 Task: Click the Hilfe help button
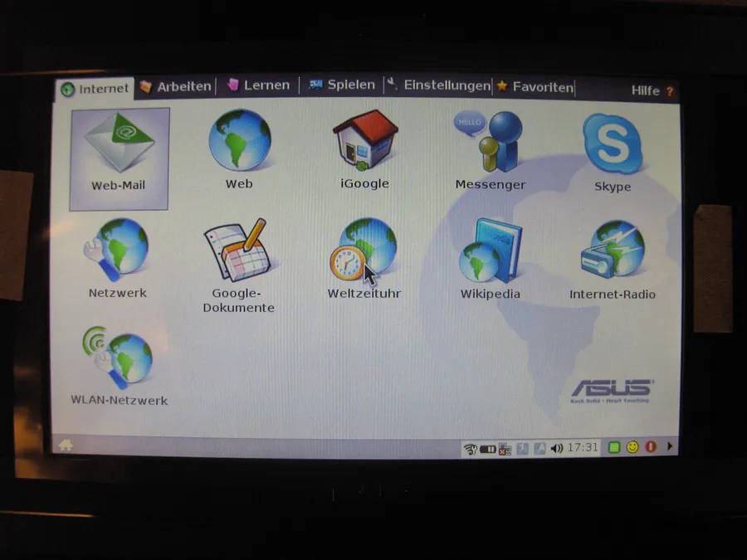tap(652, 90)
